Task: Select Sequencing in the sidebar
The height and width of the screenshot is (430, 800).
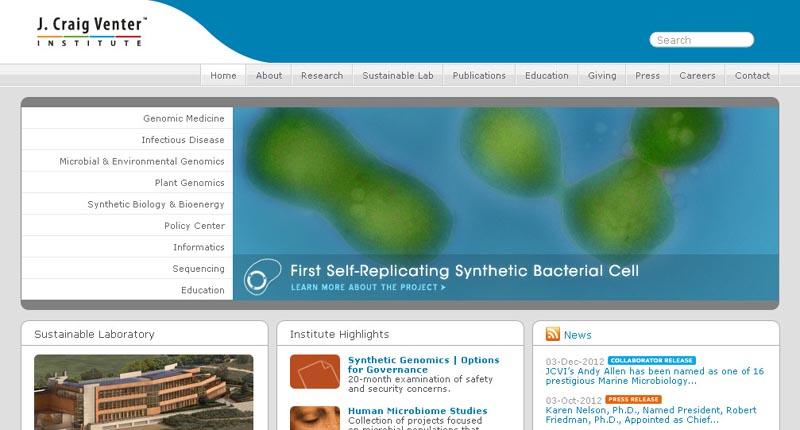Action: click(x=127, y=268)
